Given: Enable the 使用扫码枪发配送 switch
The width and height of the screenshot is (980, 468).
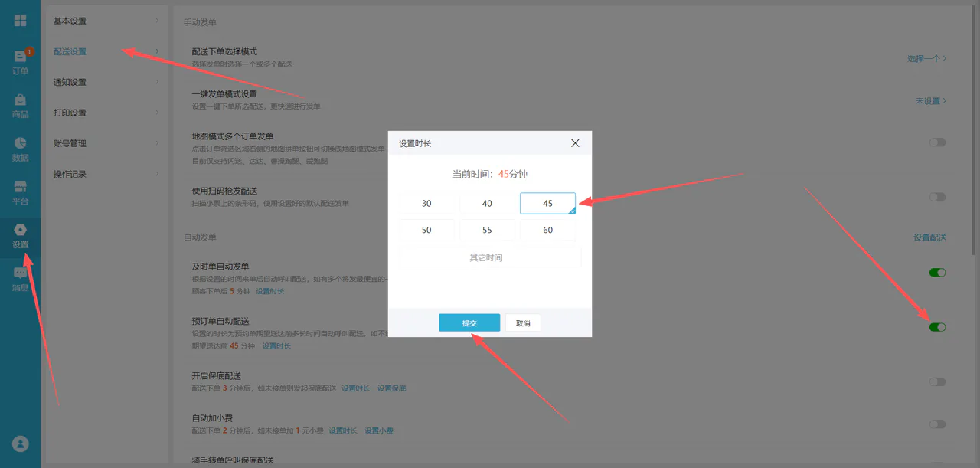Looking at the screenshot, I should (938, 198).
